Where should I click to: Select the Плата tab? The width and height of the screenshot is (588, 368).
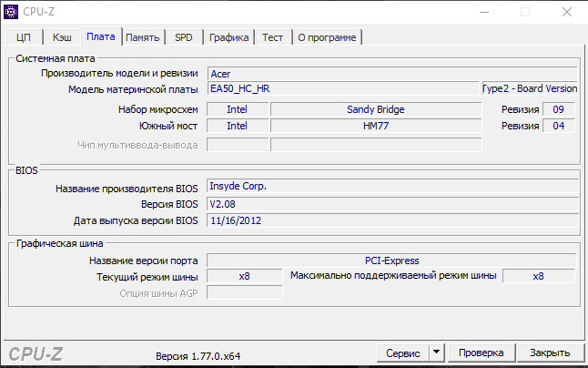click(x=101, y=36)
